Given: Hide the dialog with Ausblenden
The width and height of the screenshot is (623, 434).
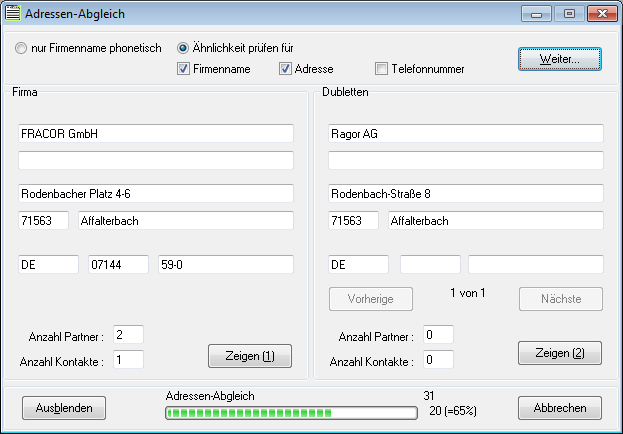Looking at the screenshot, I should coord(63,408).
